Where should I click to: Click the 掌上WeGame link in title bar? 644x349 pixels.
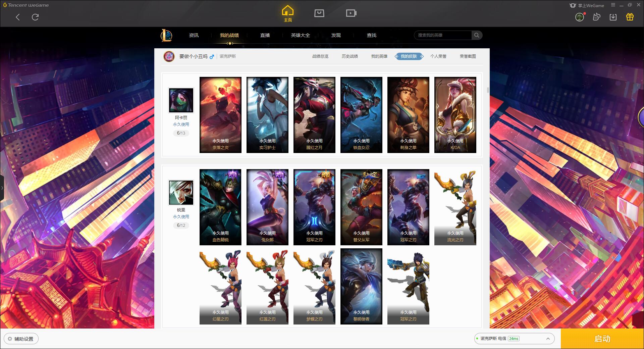[x=587, y=5]
